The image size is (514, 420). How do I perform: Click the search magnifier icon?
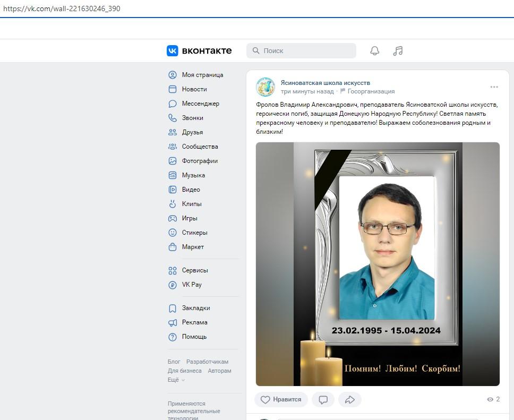(256, 50)
